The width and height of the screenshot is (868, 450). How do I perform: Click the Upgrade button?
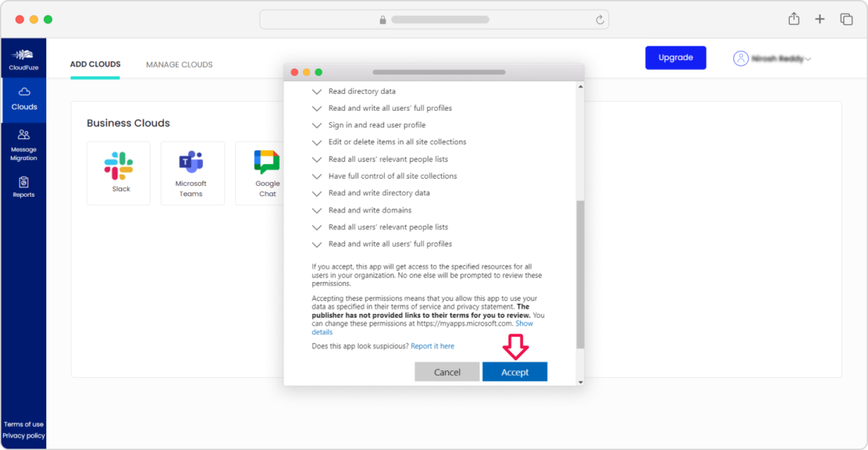pyautogui.click(x=676, y=57)
